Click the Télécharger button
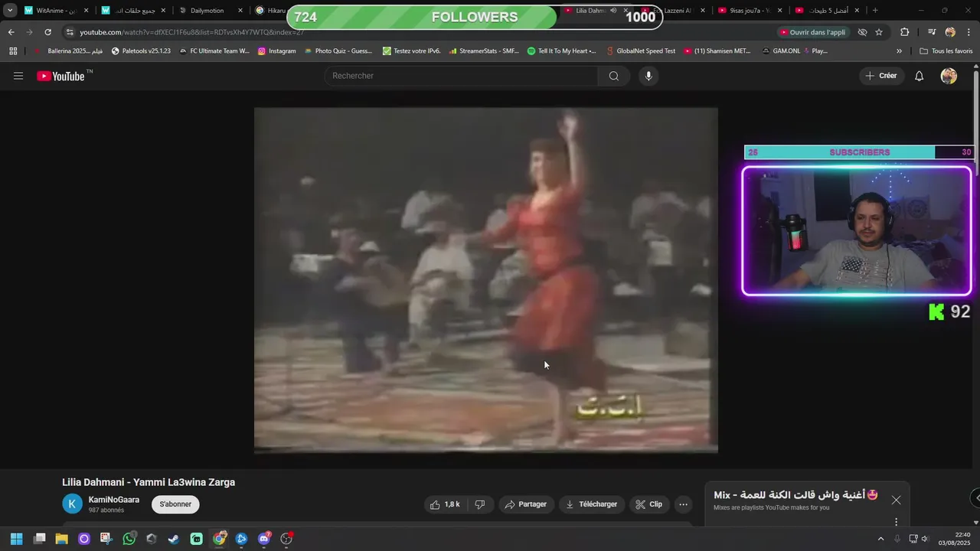Screen dimensions: 980x551 click(x=591, y=504)
